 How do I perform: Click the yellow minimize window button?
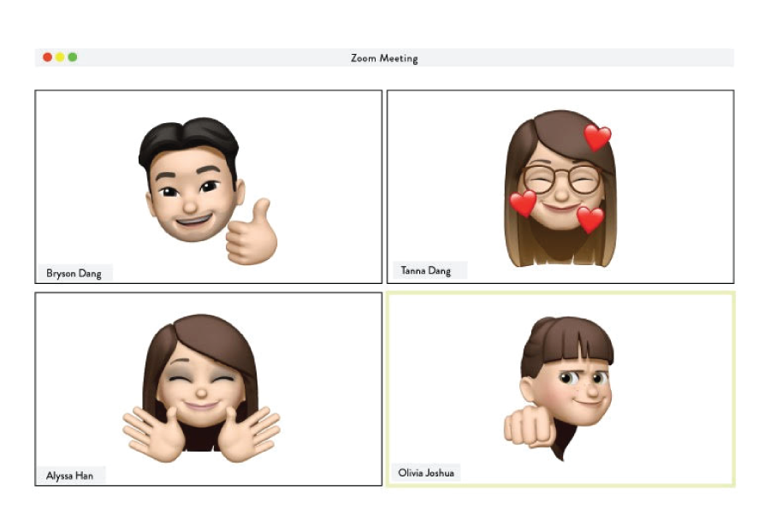point(60,57)
